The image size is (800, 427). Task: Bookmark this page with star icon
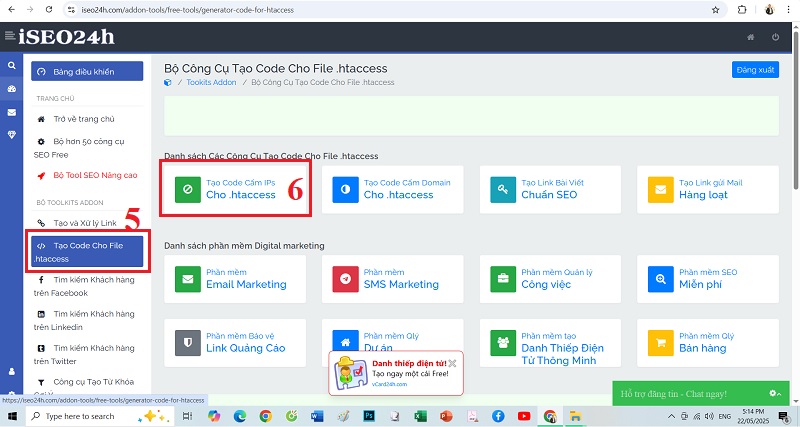(x=715, y=10)
